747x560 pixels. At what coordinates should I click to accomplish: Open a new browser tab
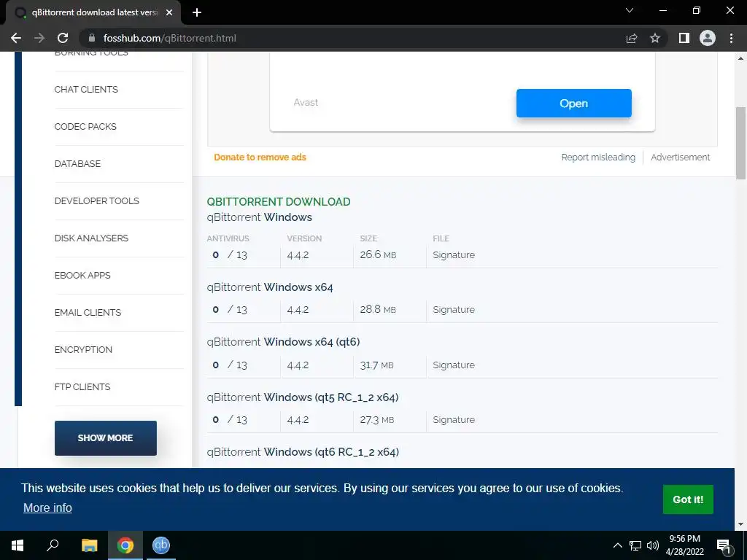[197, 13]
